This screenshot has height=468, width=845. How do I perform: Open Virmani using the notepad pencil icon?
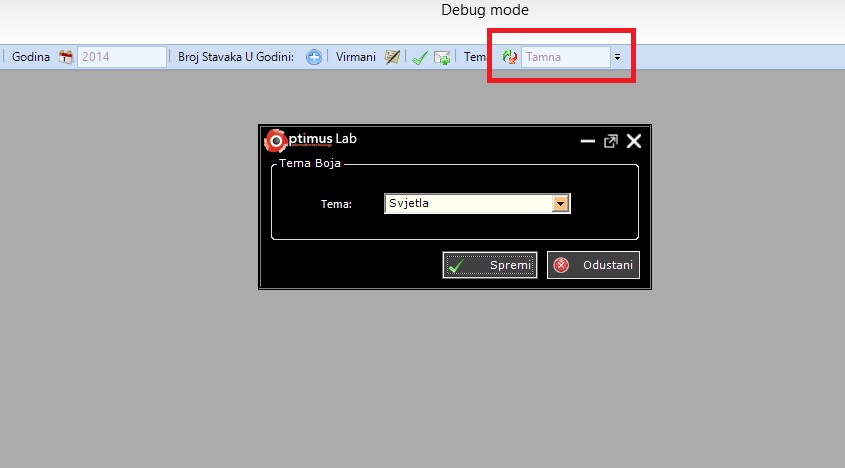(x=393, y=57)
